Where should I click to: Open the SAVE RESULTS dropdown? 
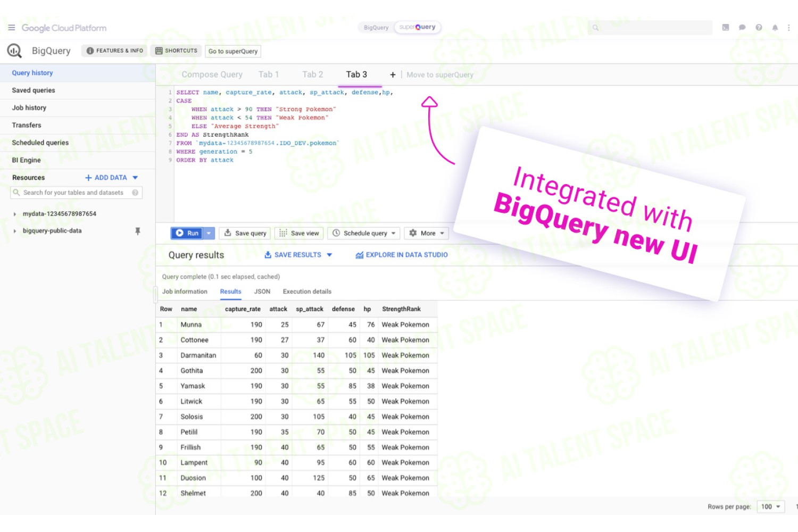298,255
